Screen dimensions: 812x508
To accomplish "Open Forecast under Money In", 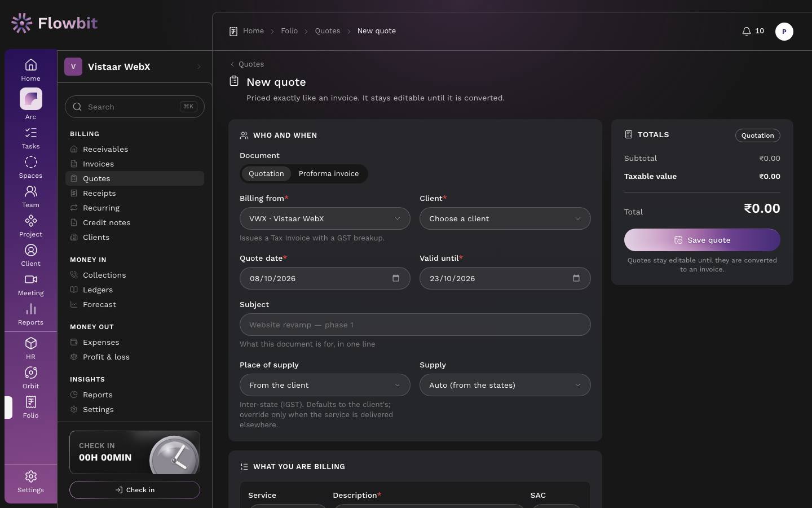I will [134, 304].
